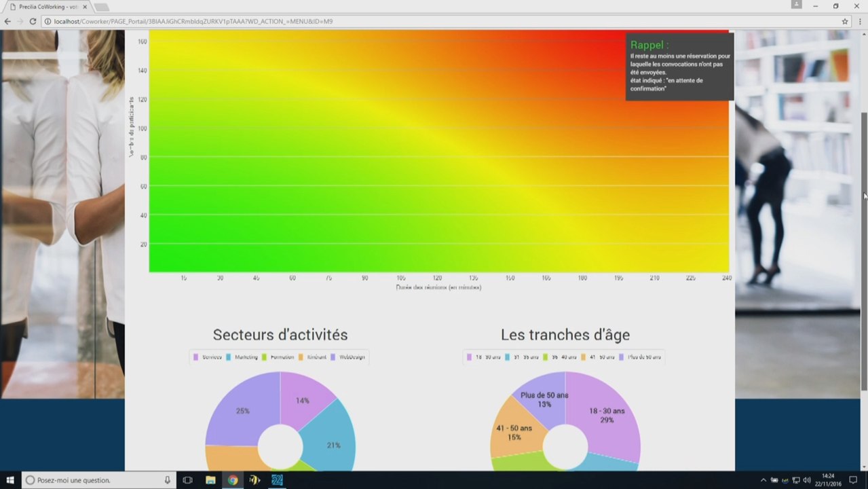Toggle the 18 - 30 ans legend entry
The width and height of the screenshot is (868, 489).
484,357
